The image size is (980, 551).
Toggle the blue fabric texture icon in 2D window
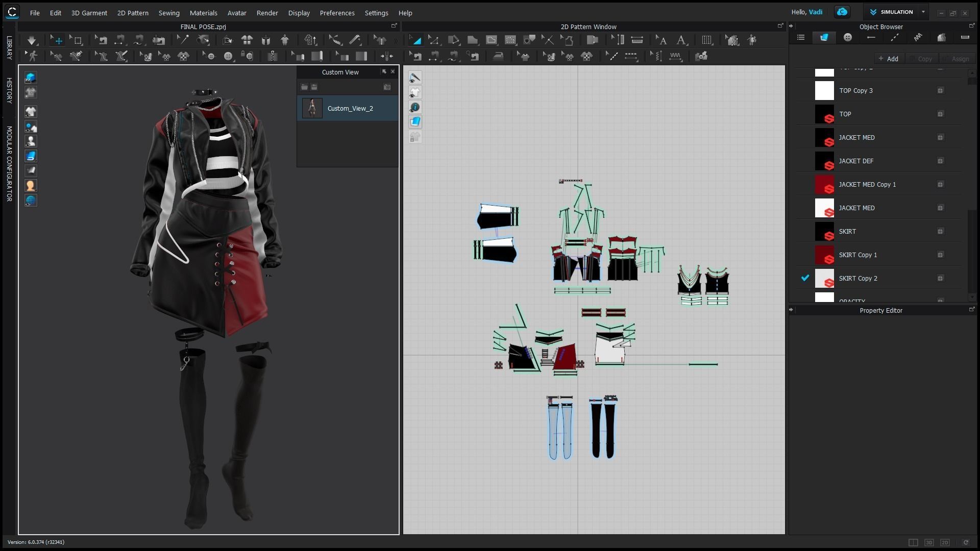[x=415, y=122]
